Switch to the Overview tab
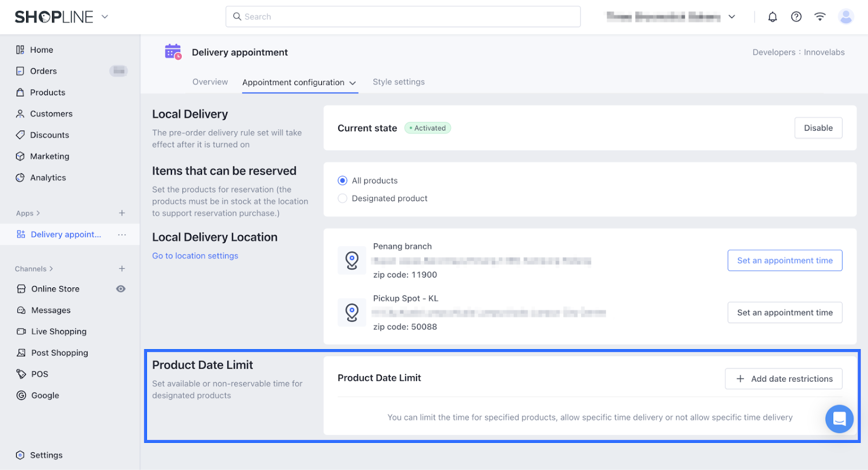The image size is (868, 470). (x=210, y=82)
